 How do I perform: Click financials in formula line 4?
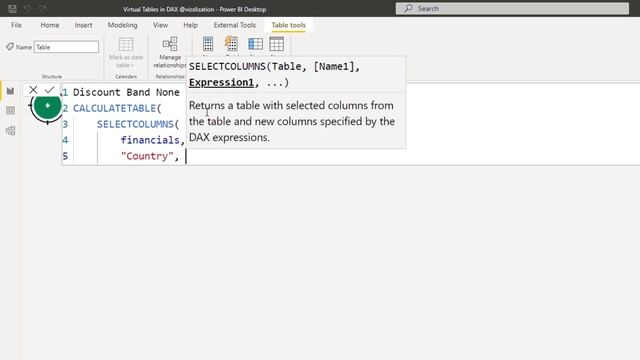click(x=150, y=140)
